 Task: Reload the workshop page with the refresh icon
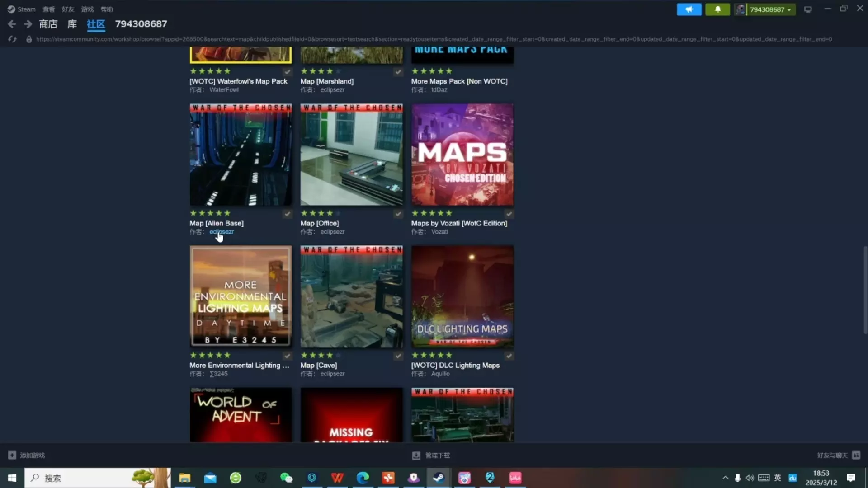tap(12, 39)
